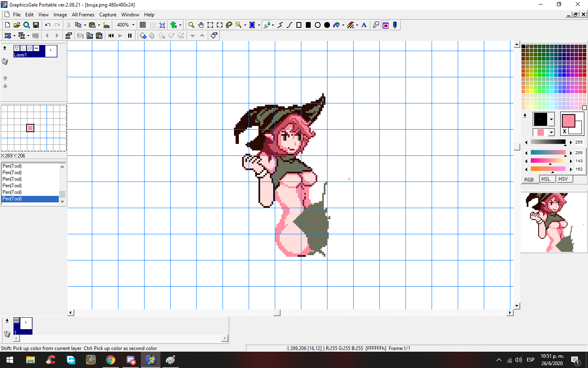Click the Copy icon in the toolbar
This screenshot has height=368, width=588.
(78, 25)
